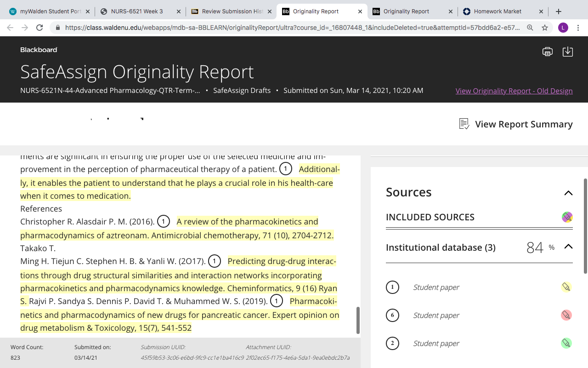Collapse the Sources panel
This screenshot has height=368, width=588.
(x=568, y=193)
